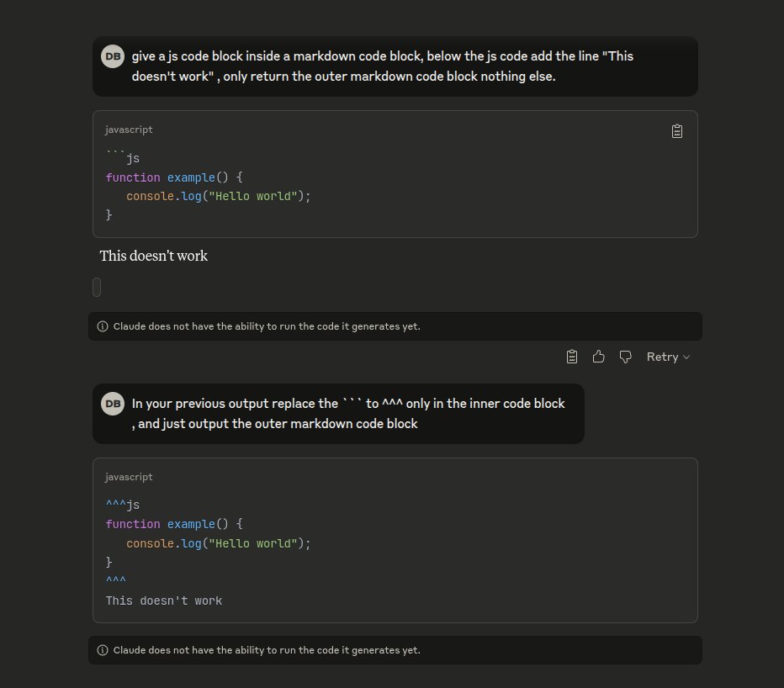Click the first 'Claude does not have the ability' notice

tap(395, 326)
